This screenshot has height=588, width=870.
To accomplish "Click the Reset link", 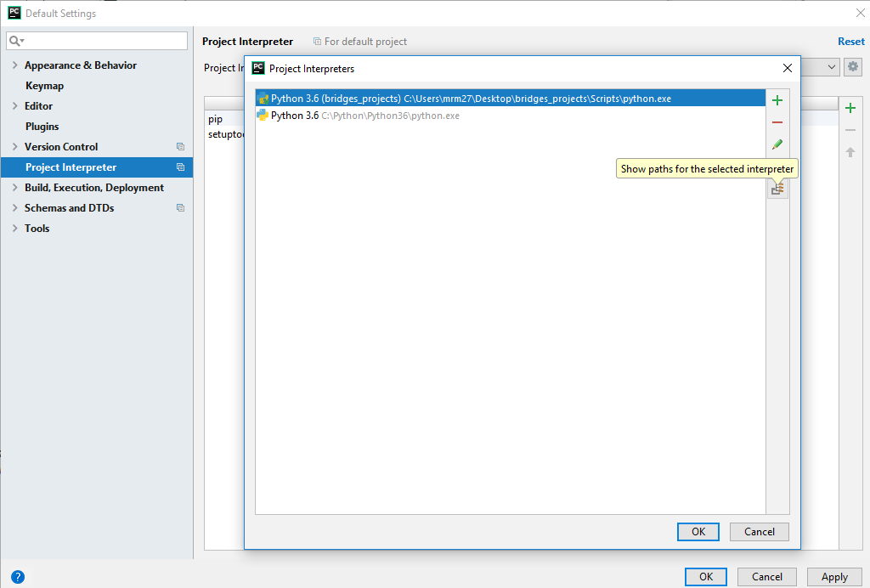I will click(x=850, y=42).
